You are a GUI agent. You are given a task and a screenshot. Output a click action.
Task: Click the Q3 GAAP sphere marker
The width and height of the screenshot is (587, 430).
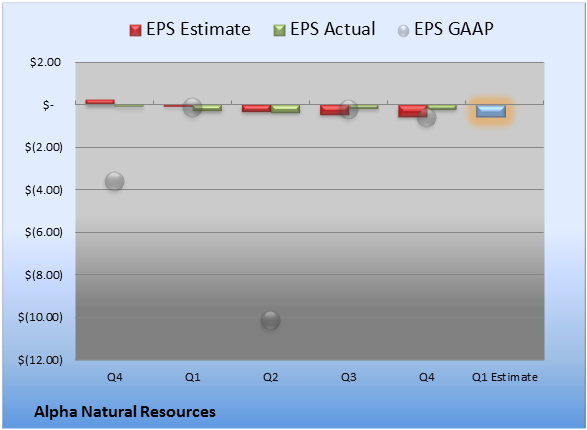pyautogui.click(x=348, y=109)
